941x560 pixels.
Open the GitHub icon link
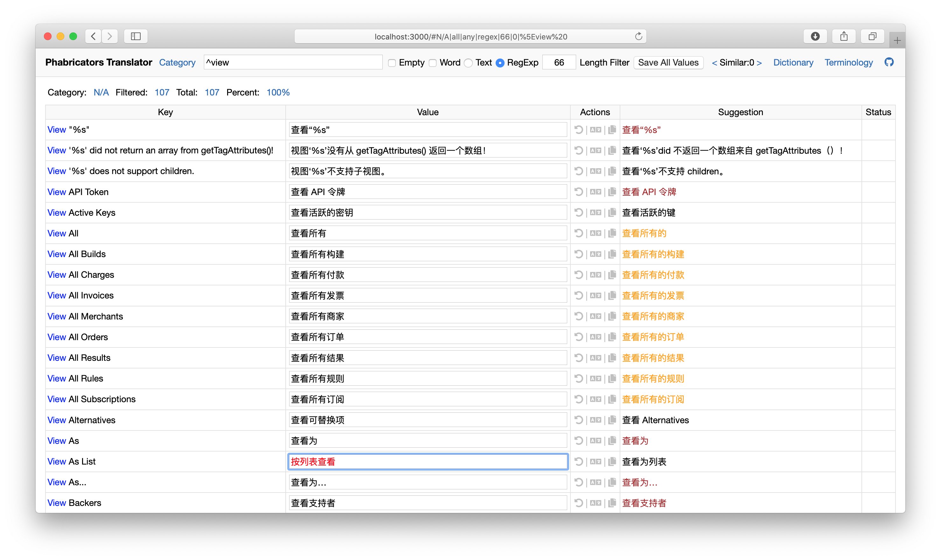(889, 62)
